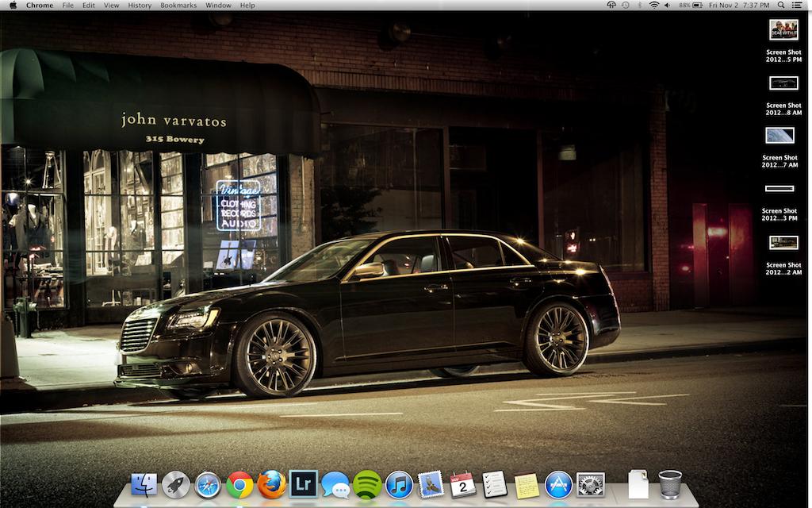The width and height of the screenshot is (812, 508).
Task: Open Adobe Lightroom (Lr) in Dock
Action: [x=304, y=484]
